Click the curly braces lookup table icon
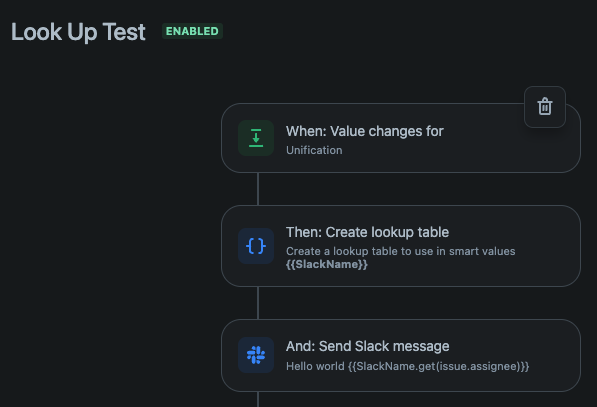The height and width of the screenshot is (407, 597). click(x=256, y=246)
